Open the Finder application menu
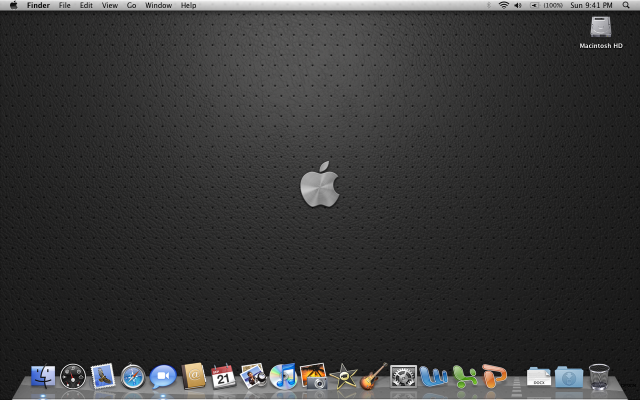640x400 pixels. (38, 5)
